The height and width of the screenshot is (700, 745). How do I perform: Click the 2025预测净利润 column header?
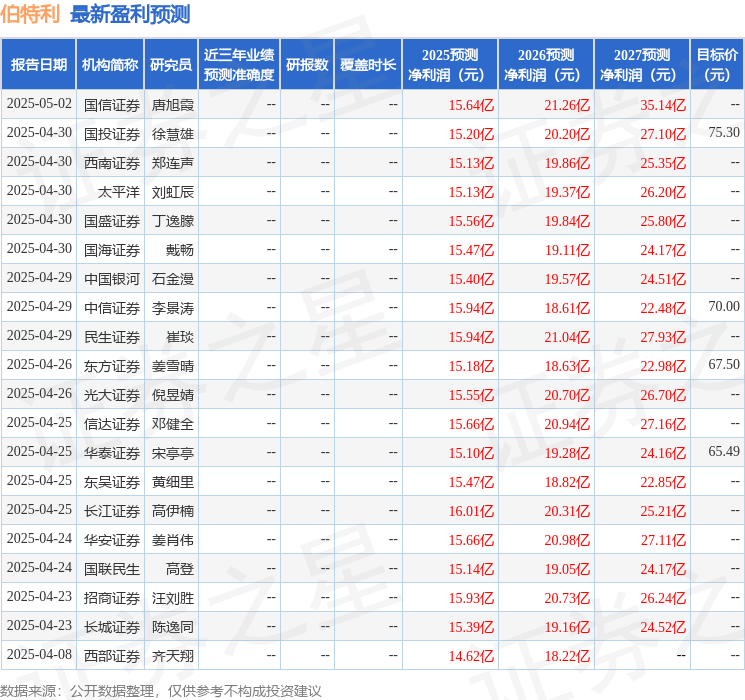point(450,65)
